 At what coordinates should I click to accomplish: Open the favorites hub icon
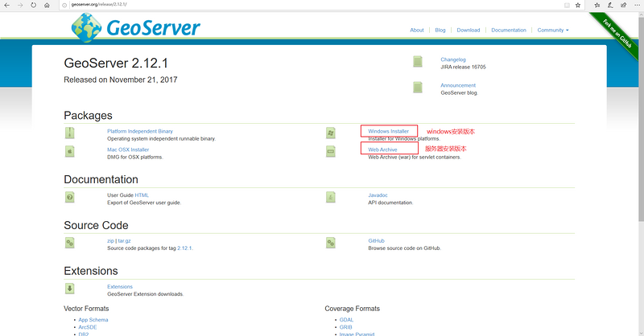click(597, 5)
